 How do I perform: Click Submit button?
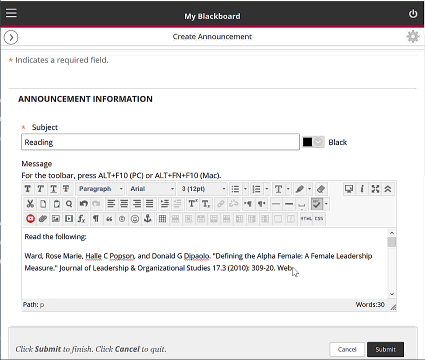386,349
